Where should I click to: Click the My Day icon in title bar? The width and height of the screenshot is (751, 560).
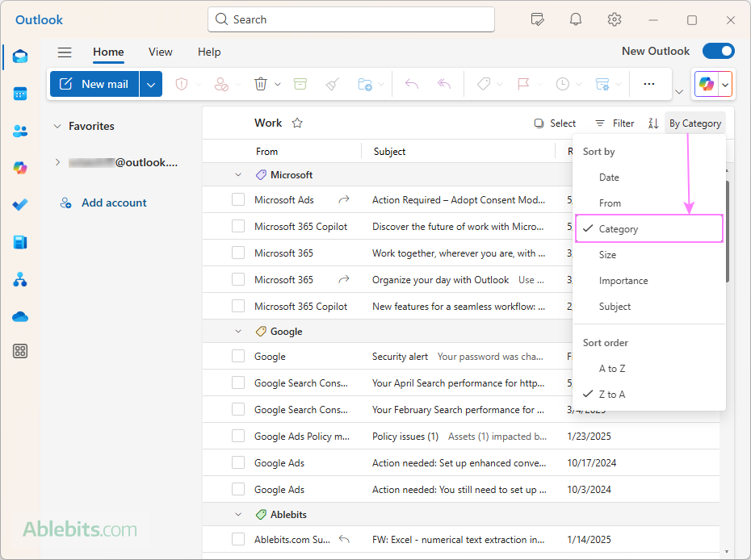pyautogui.click(x=537, y=19)
